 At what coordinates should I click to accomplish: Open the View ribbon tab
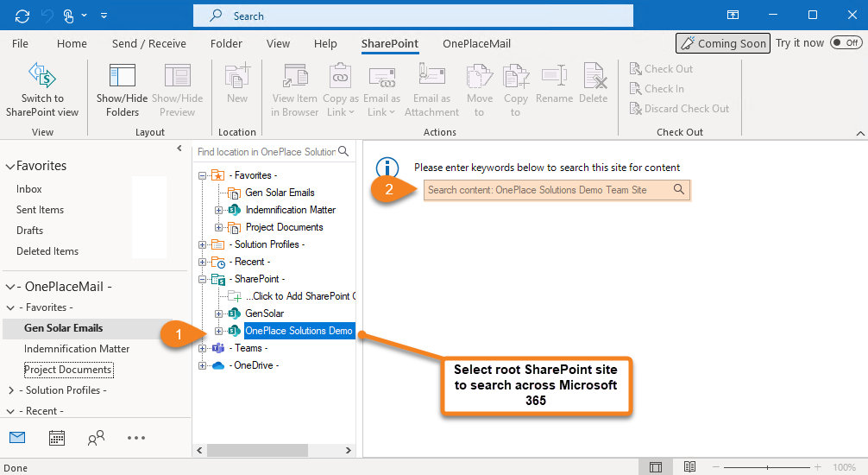278,43
